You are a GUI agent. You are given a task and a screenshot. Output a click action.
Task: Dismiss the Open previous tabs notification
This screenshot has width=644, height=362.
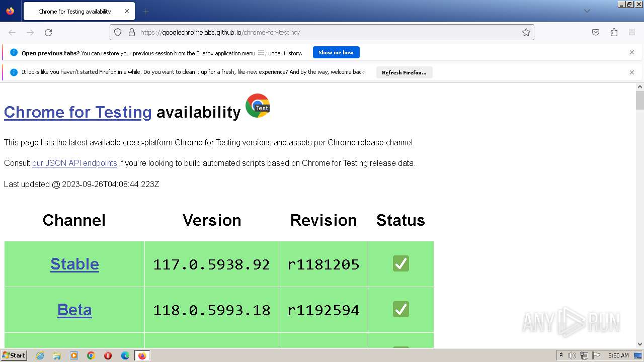[632, 52]
